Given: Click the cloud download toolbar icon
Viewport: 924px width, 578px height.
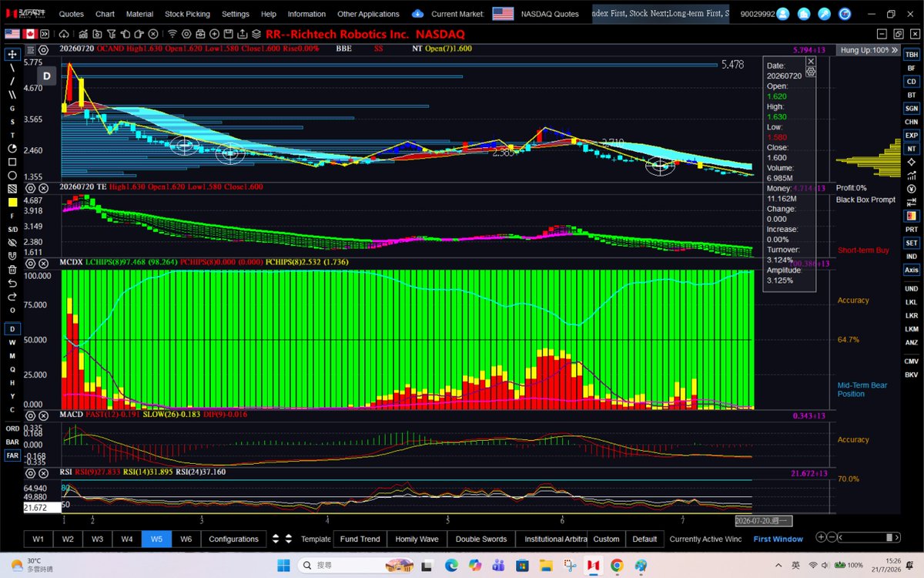Looking at the screenshot, I should tap(64, 34).
